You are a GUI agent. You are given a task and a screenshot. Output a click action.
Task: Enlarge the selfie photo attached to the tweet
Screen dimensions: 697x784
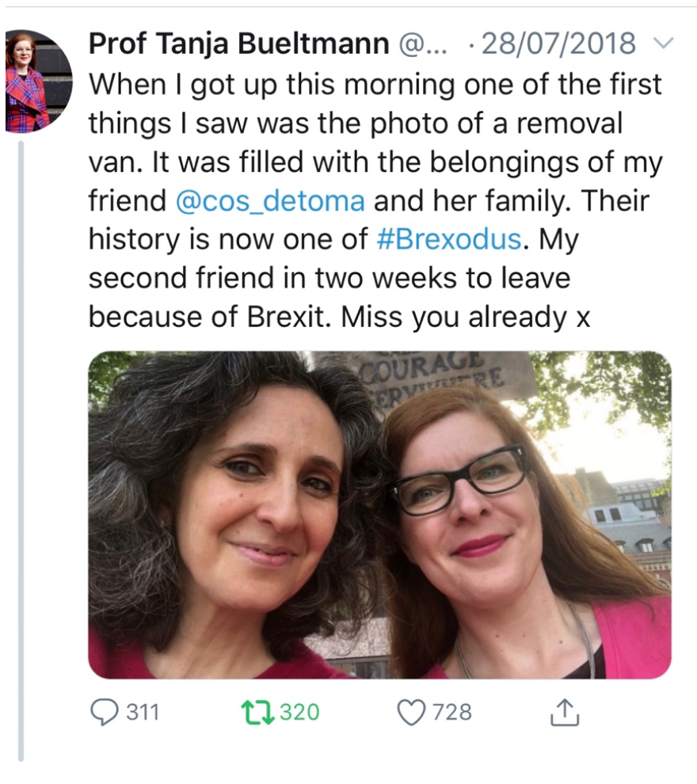pyautogui.click(x=379, y=515)
